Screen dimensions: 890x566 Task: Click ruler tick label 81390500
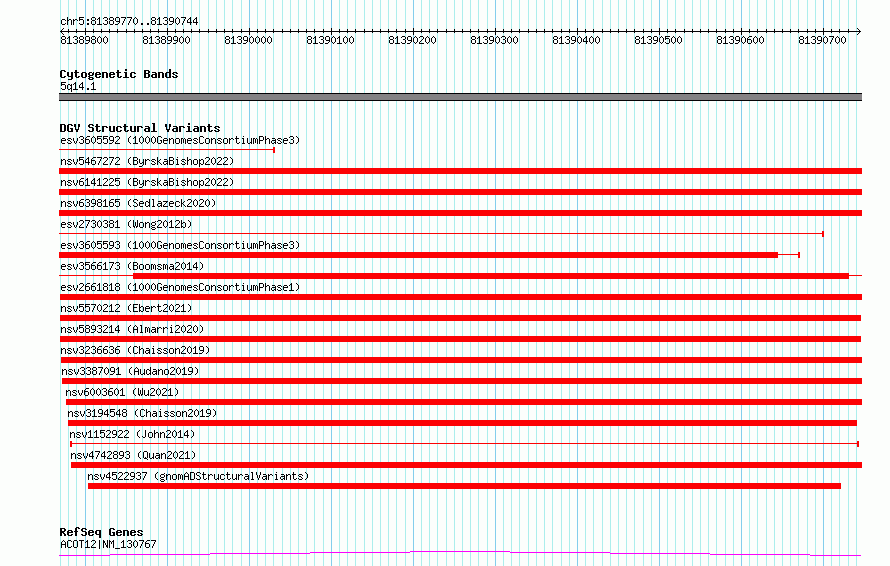pyautogui.click(x=658, y=40)
